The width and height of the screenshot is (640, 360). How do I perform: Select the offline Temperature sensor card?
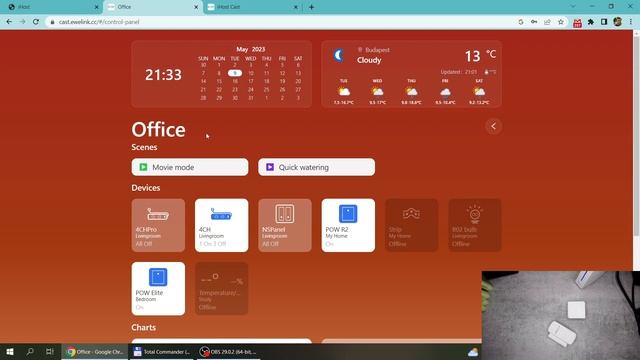(x=221, y=289)
